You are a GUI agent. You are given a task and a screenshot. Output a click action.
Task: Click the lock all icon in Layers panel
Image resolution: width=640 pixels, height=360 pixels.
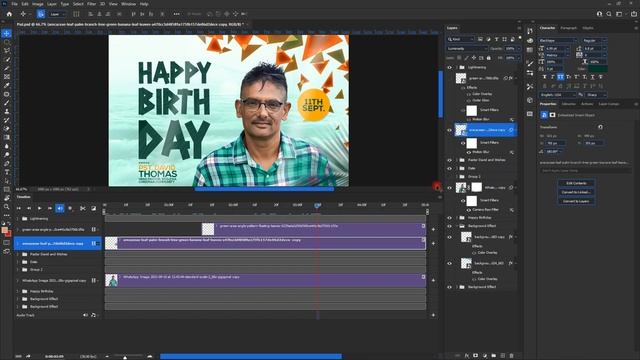(x=489, y=58)
